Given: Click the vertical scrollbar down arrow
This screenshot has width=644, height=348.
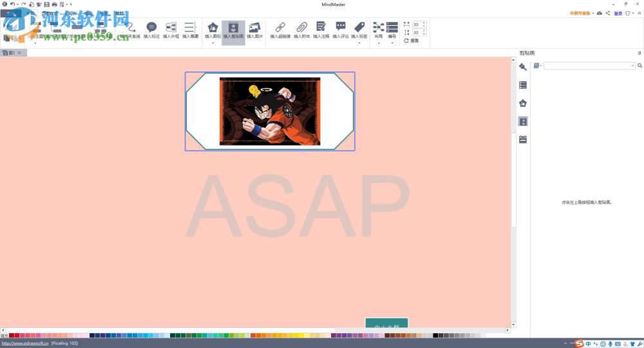Looking at the screenshot, I should pos(513,325).
